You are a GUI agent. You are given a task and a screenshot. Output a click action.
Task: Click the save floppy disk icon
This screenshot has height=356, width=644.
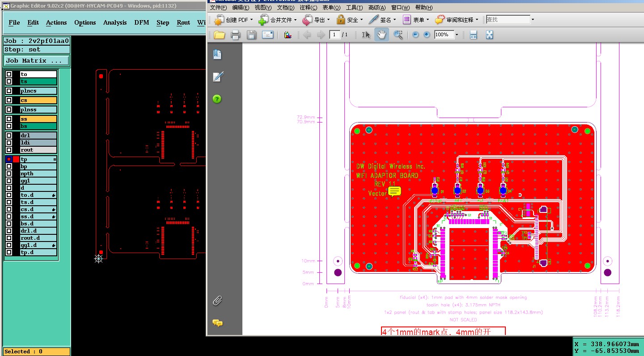pyautogui.click(x=251, y=35)
